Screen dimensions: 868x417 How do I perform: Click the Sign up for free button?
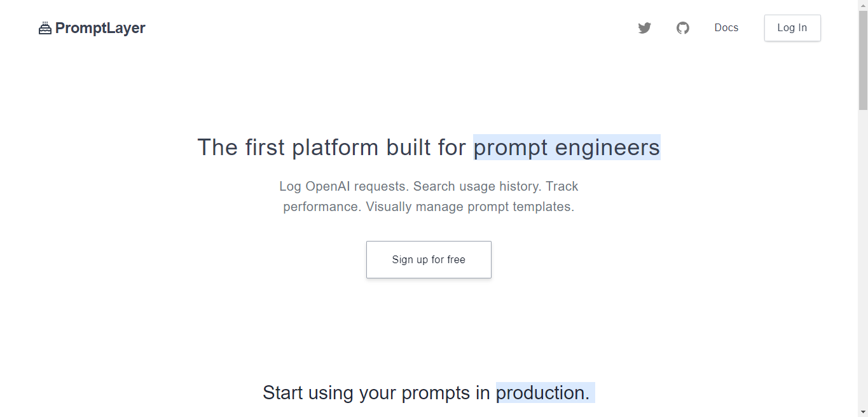429,259
